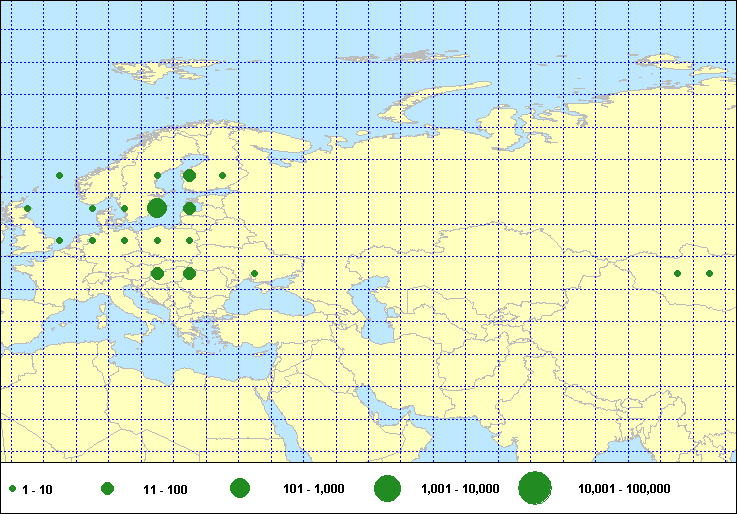Select the small dot over eastern Finland
737x514 pixels.
click(222, 175)
